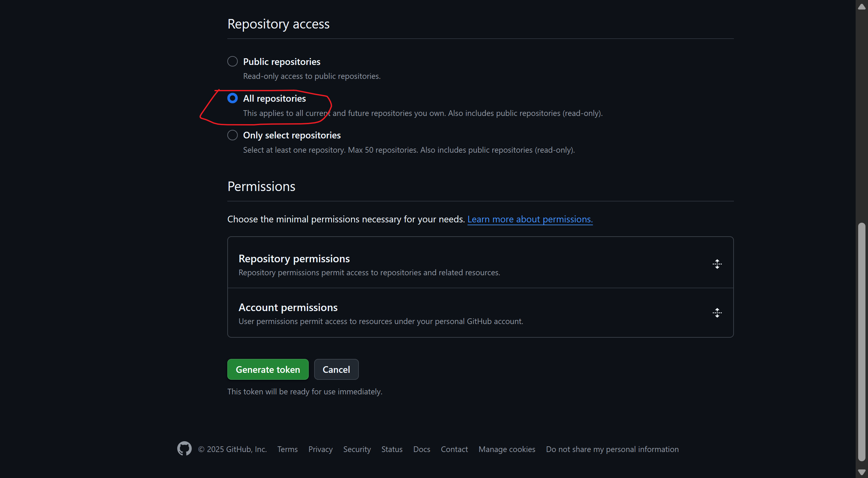Open Learn more about permissions link
Image resolution: width=868 pixels, height=478 pixels.
point(530,219)
